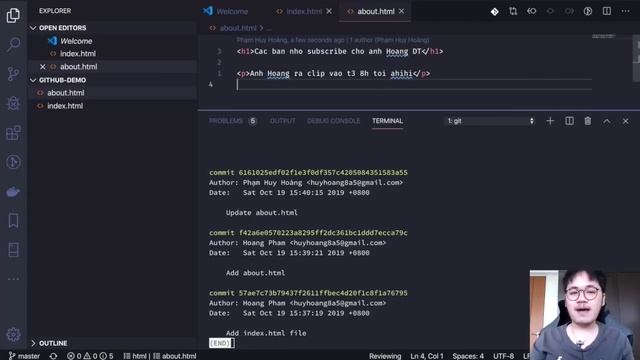
Task: Click the toggle file blame icon in toolbar
Action: pyautogui.click(x=588, y=11)
